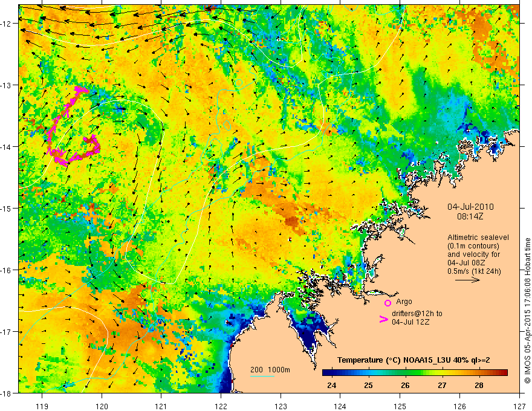Click the 'drifters@12h to' legend label

[417, 313]
